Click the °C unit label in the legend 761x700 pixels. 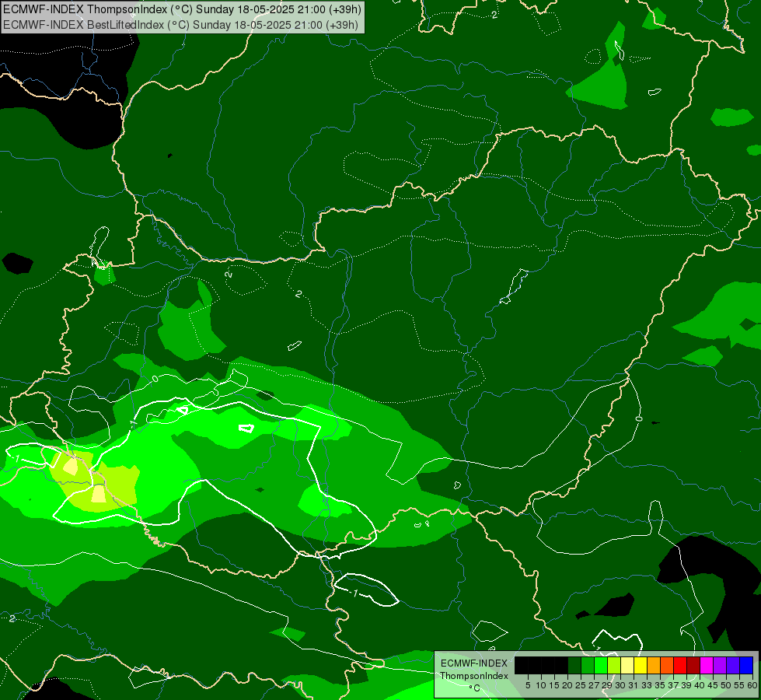(475, 688)
